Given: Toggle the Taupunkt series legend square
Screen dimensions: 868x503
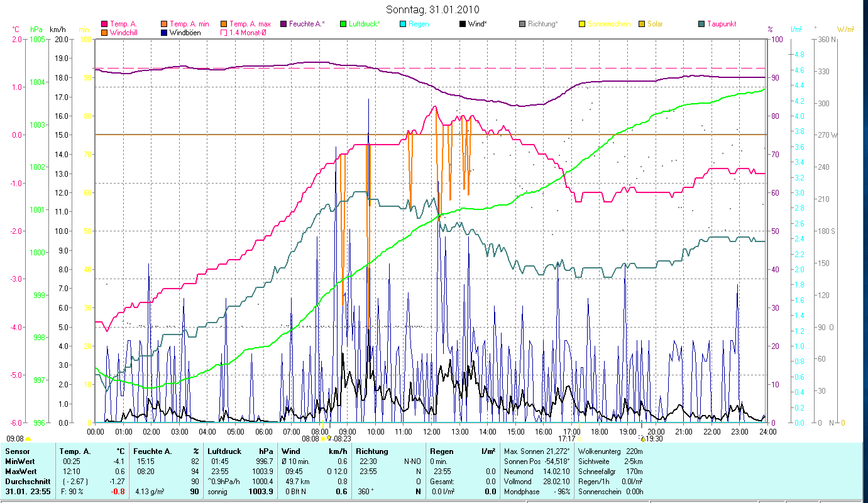Looking at the screenshot, I should click(x=701, y=24).
